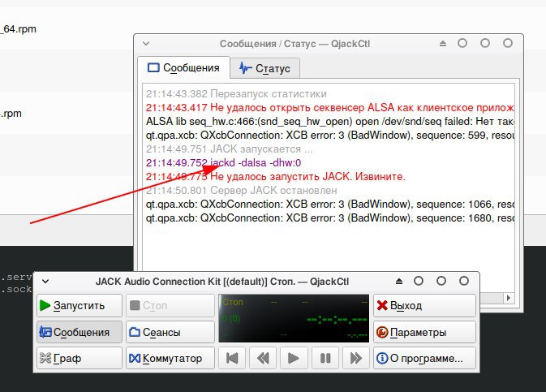The width and height of the screenshot is (546, 392).
Task: Pause the transport
Action: 325,358
